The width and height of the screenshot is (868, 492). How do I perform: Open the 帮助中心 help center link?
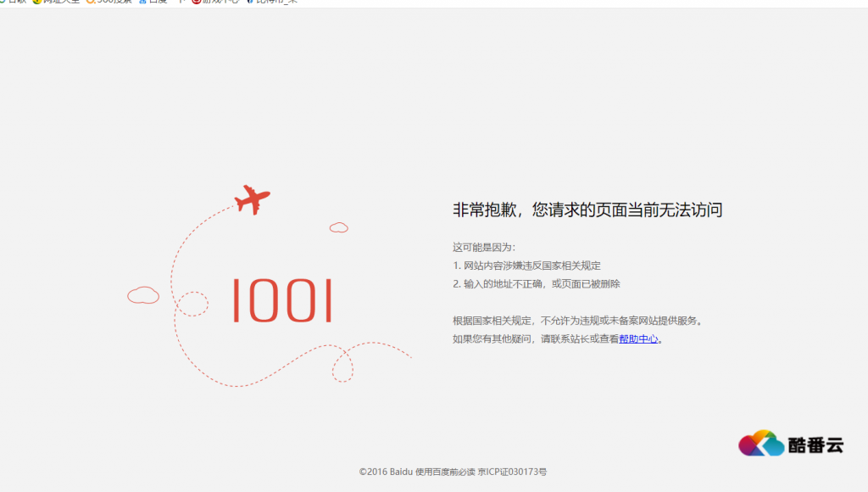pos(638,339)
